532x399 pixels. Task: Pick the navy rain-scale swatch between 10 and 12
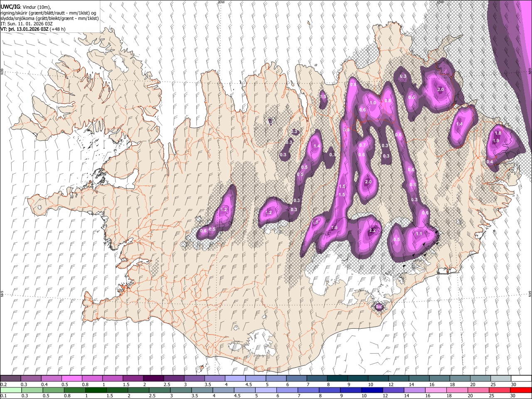tap(372, 390)
